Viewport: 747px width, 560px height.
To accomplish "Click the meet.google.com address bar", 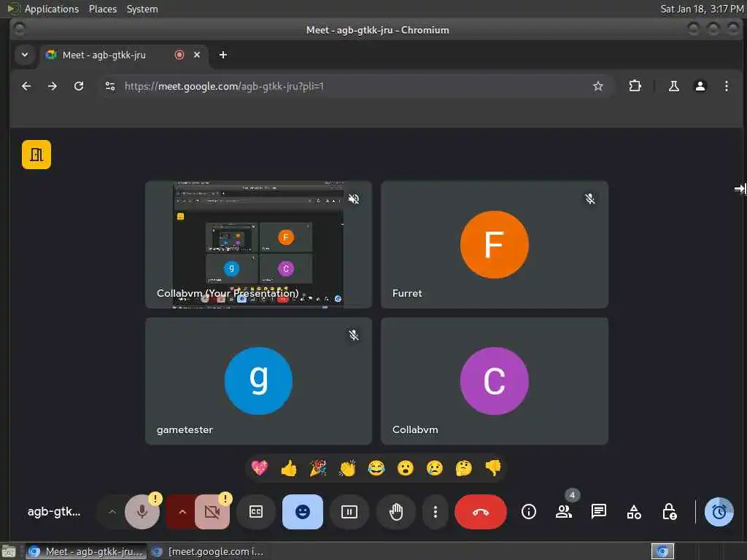I will 355,86.
